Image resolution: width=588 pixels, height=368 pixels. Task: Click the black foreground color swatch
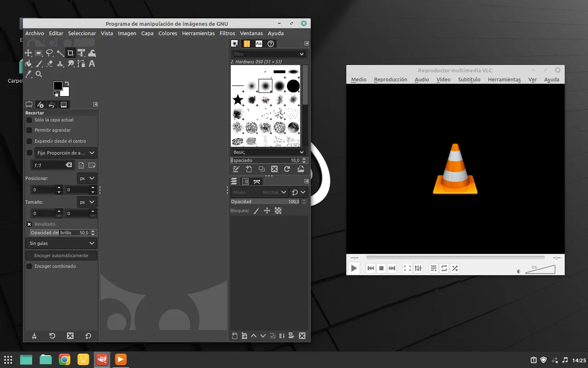click(x=58, y=86)
